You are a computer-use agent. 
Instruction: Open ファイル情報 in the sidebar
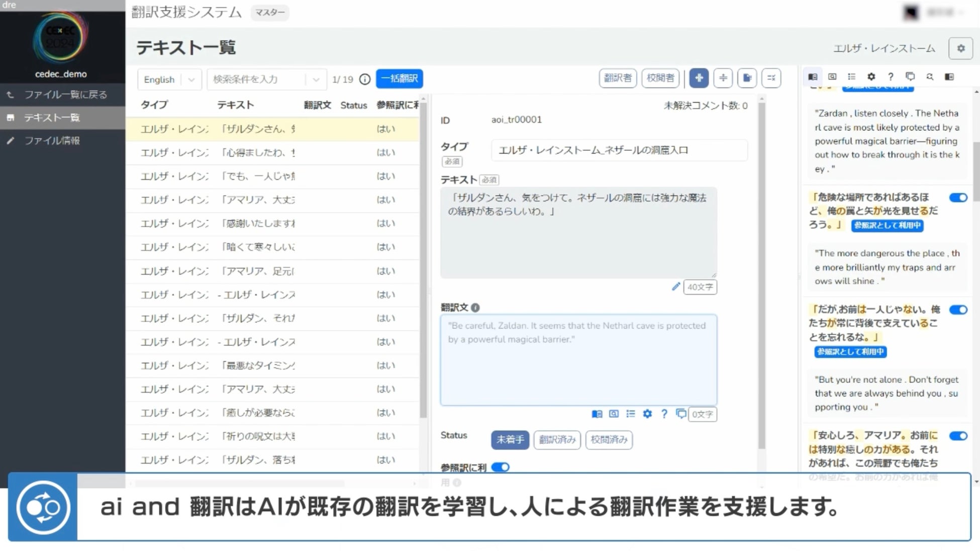(52, 141)
